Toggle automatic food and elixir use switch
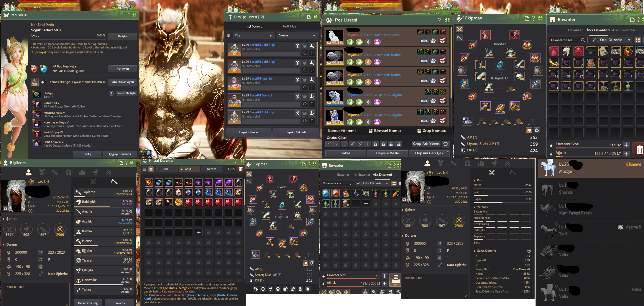 [44, 82]
